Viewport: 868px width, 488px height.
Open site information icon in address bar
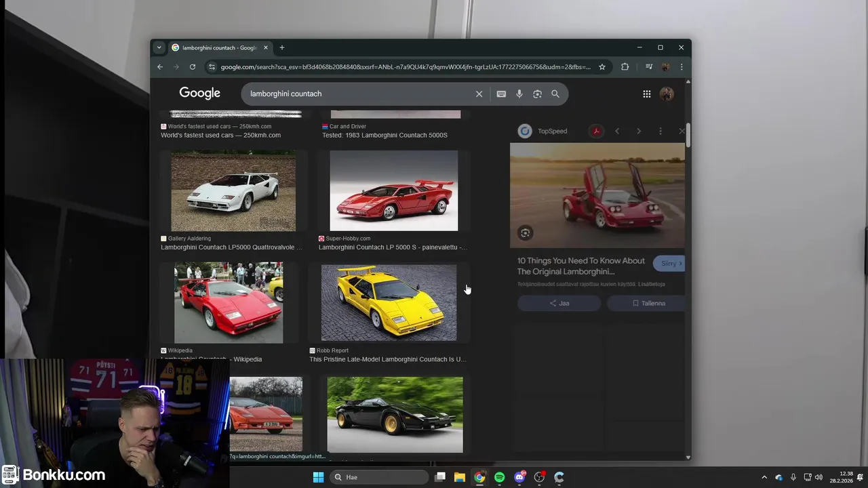coord(212,67)
